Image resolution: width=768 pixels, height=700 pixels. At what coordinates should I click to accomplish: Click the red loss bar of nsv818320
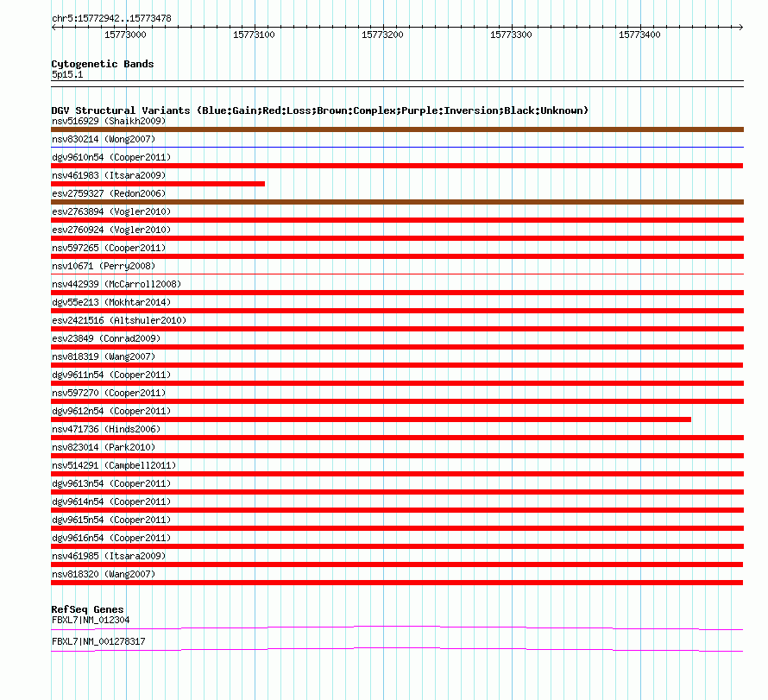pyautogui.click(x=397, y=583)
